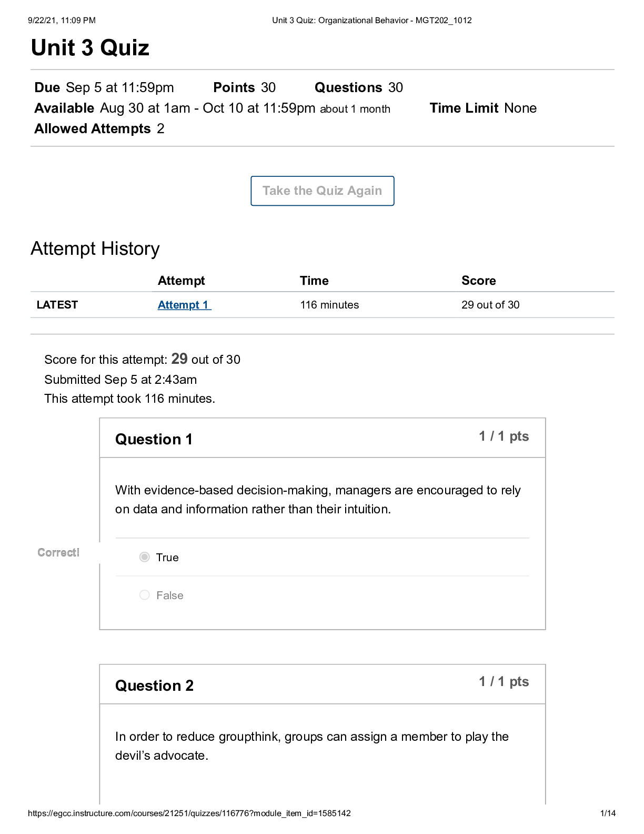Select the Question 2 header
This screenshot has height=834, width=644.
coord(155,686)
